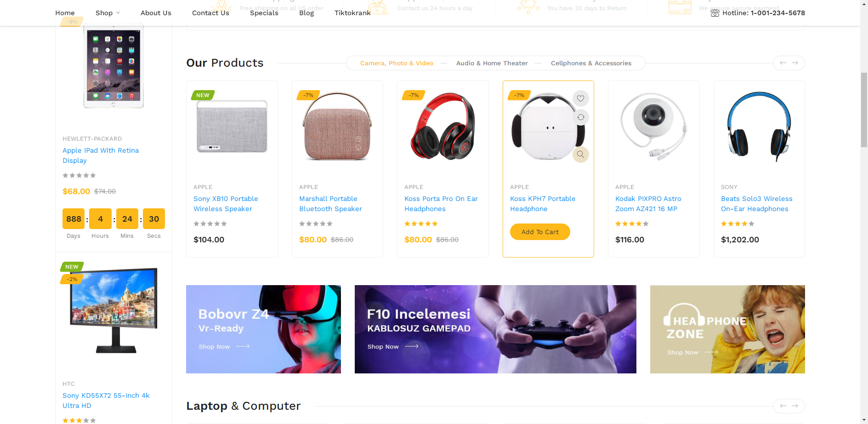868x424 pixels.
Task: Click the Add To Cart button
Action: point(540,232)
